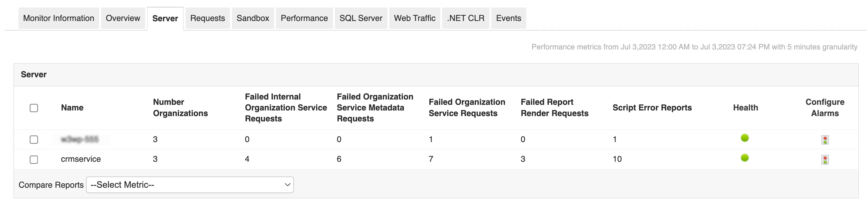Go to the Requests tab
868x204 pixels.
pos(207,18)
